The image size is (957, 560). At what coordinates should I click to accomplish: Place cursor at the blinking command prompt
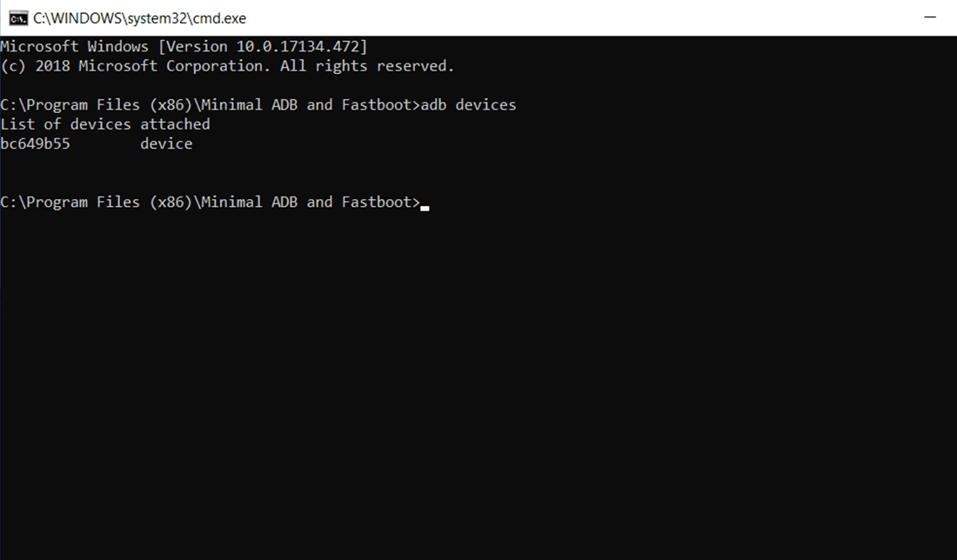(424, 203)
